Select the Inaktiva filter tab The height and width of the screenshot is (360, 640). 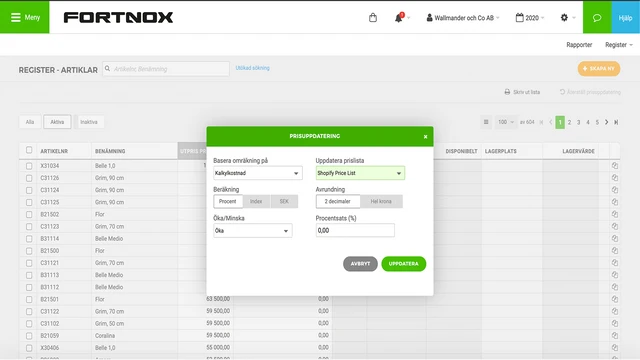(x=89, y=122)
